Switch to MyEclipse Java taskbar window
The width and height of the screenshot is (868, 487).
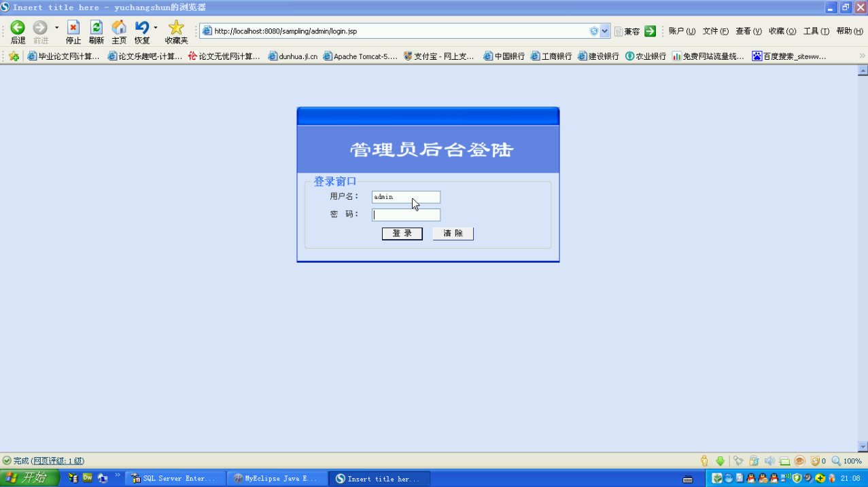coord(277,479)
